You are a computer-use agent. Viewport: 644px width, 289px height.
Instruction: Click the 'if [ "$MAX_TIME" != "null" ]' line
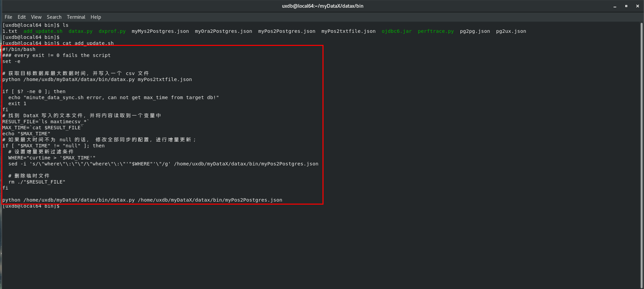click(54, 146)
